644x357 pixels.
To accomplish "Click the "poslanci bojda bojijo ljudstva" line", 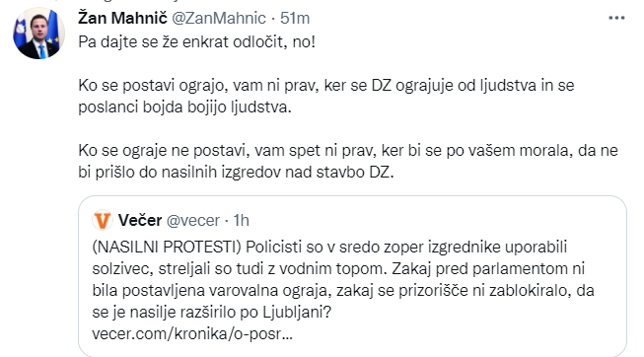I will pyautogui.click(x=184, y=107).
